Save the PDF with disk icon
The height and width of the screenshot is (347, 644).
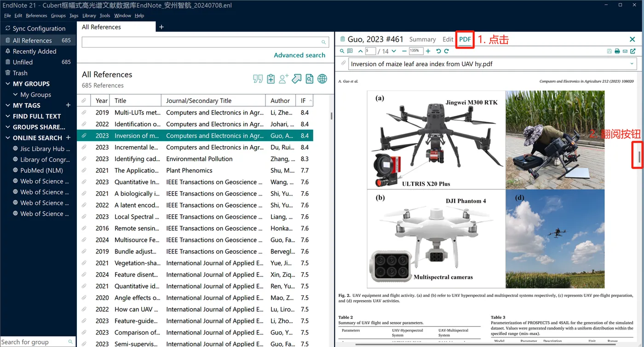tap(609, 51)
